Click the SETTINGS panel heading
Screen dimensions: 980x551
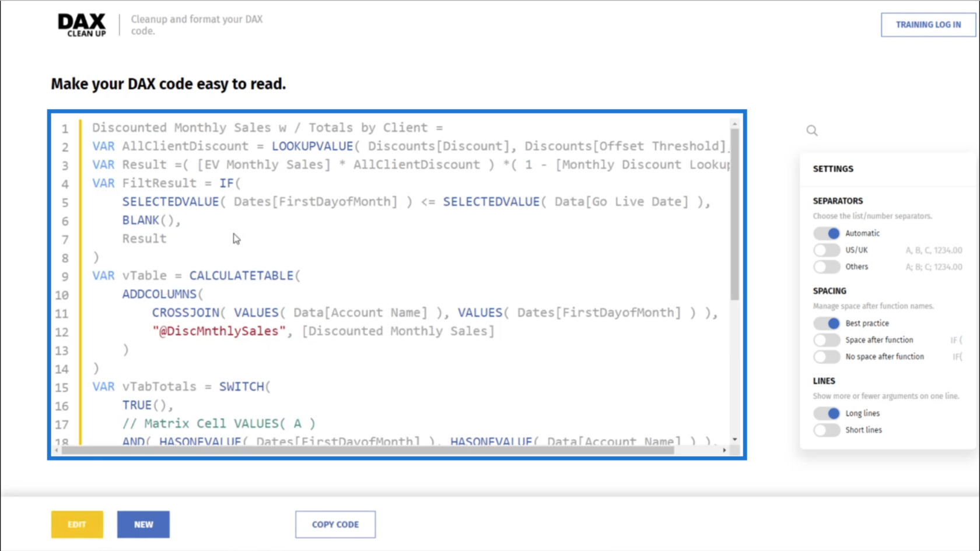[x=833, y=169]
